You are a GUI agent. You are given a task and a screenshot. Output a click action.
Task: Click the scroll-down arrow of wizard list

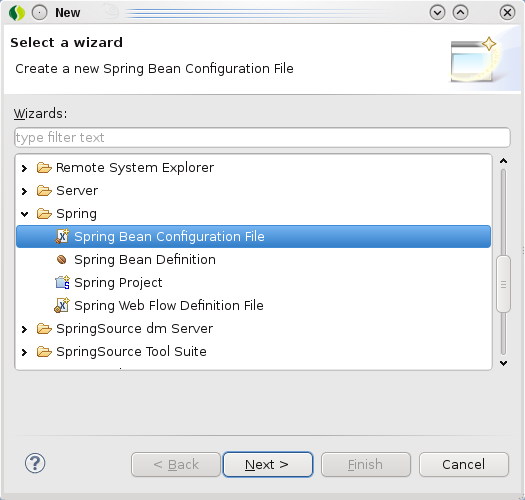(503, 363)
